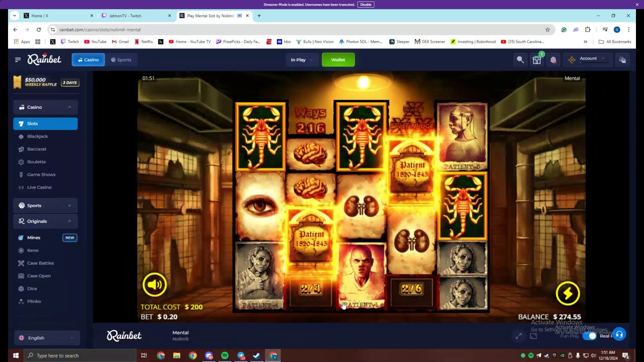This screenshot has height=362, width=644.
Task: Open the Chrome profile avatar
Action: (x=617, y=29)
